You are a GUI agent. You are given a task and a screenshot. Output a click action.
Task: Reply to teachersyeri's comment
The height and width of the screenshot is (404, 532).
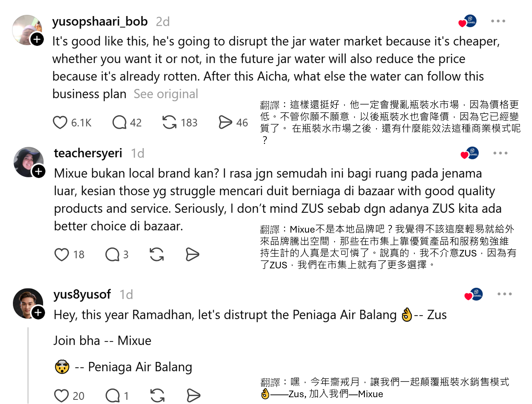tap(112, 254)
